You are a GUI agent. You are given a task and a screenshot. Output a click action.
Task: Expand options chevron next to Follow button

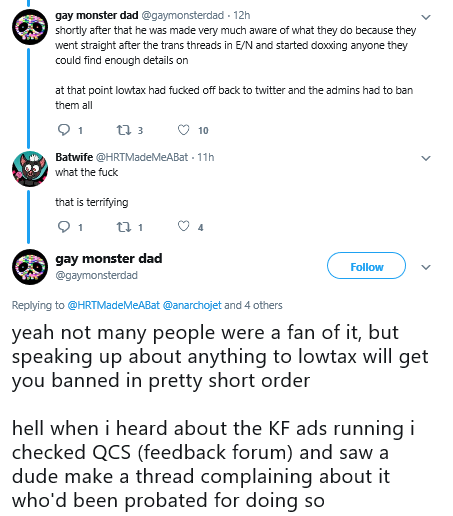[x=426, y=267]
